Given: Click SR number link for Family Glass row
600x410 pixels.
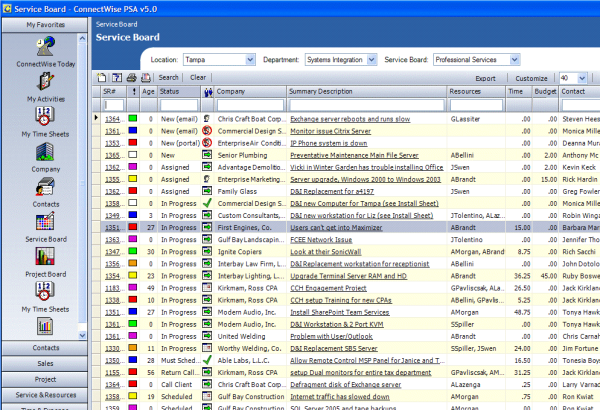Looking at the screenshot, I should point(112,191).
